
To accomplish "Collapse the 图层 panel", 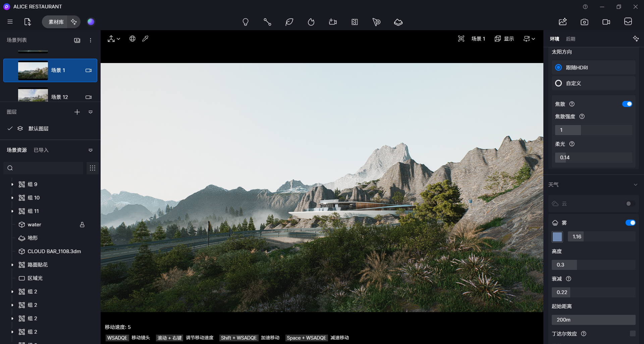I will [91, 112].
